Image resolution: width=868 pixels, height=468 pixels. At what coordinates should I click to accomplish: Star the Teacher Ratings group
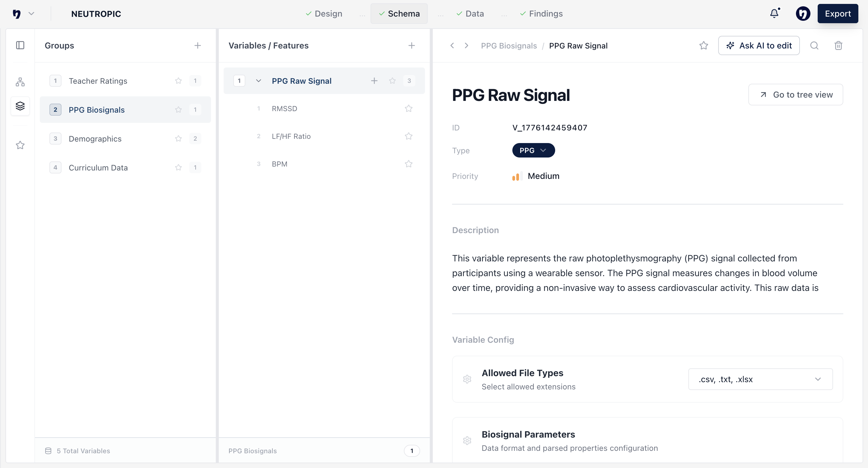click(178, 81)
